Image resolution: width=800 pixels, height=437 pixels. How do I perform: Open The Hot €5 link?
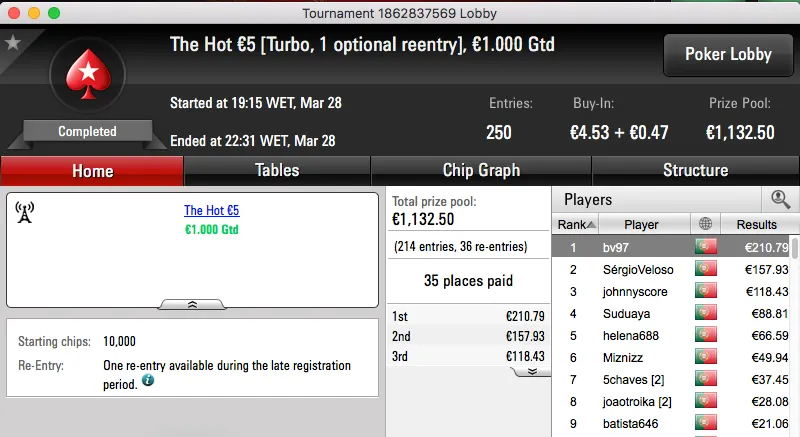212,211
